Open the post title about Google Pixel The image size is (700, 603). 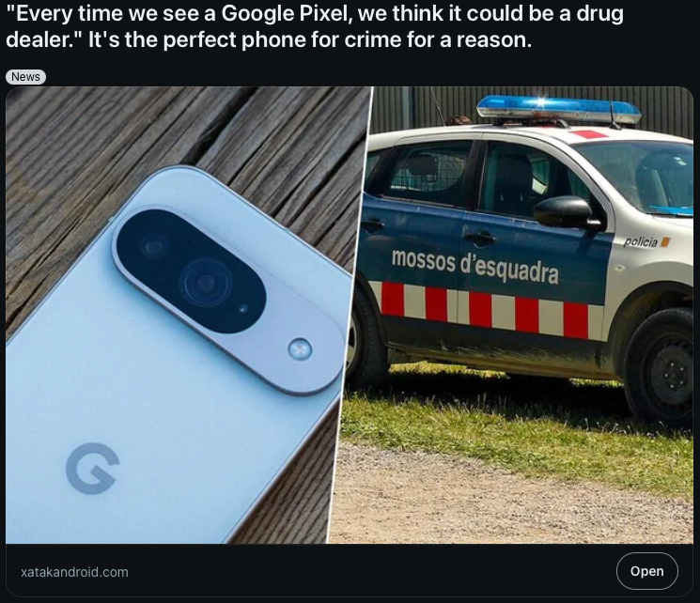click(x=314, y=26)
